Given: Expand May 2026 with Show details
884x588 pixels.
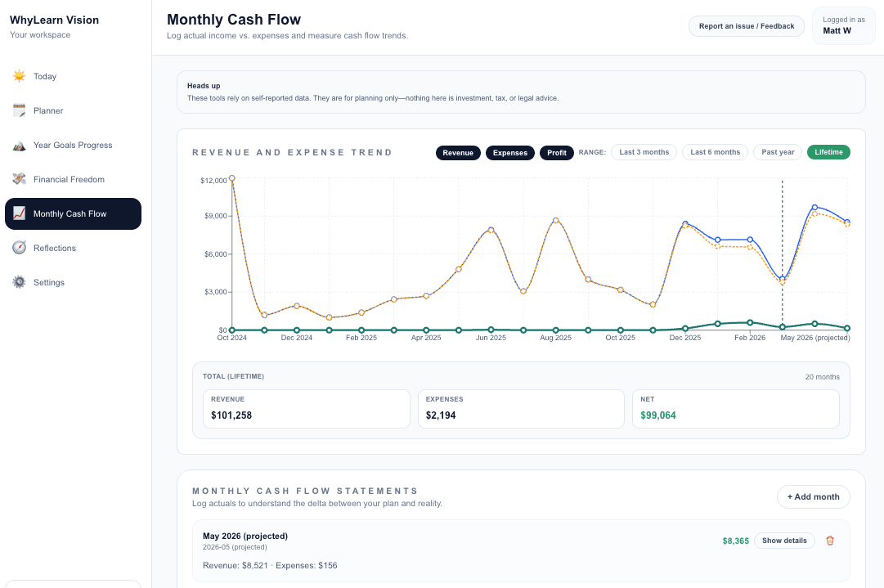Looking at the screenshot, I should click(784, 541).
